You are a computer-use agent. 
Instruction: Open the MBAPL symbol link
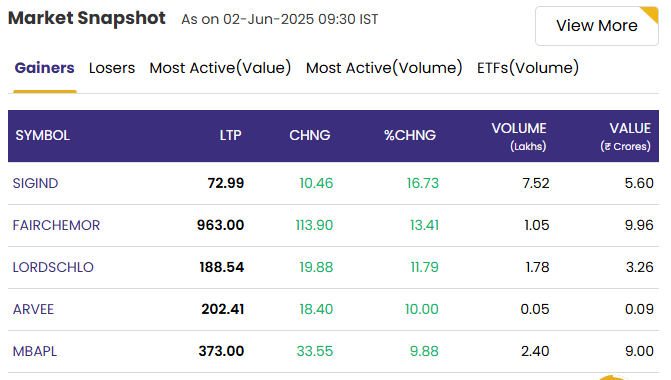point(35,351)
